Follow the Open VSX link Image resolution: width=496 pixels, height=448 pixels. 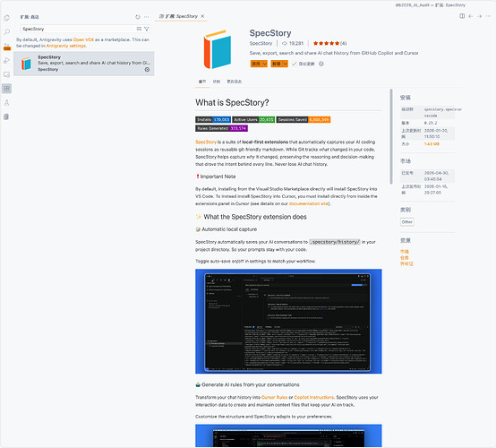pyautogui.click(x=83, y=39)
